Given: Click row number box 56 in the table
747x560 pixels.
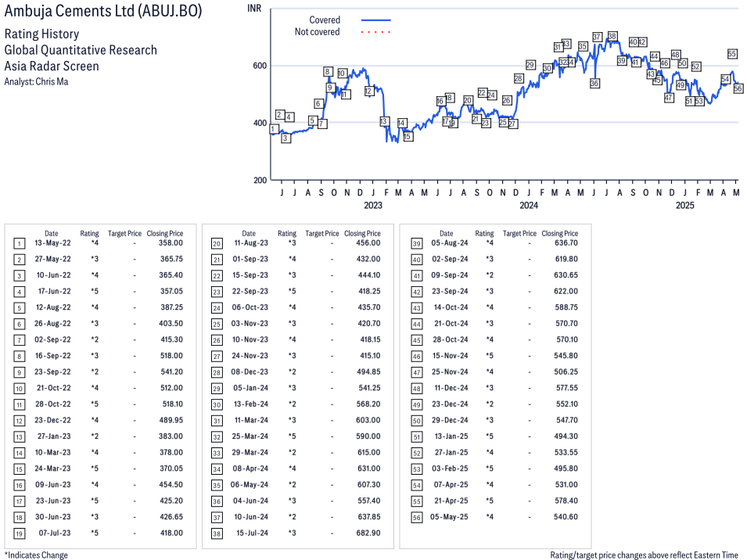Looking at the screenshot, I should click(416, 518).
